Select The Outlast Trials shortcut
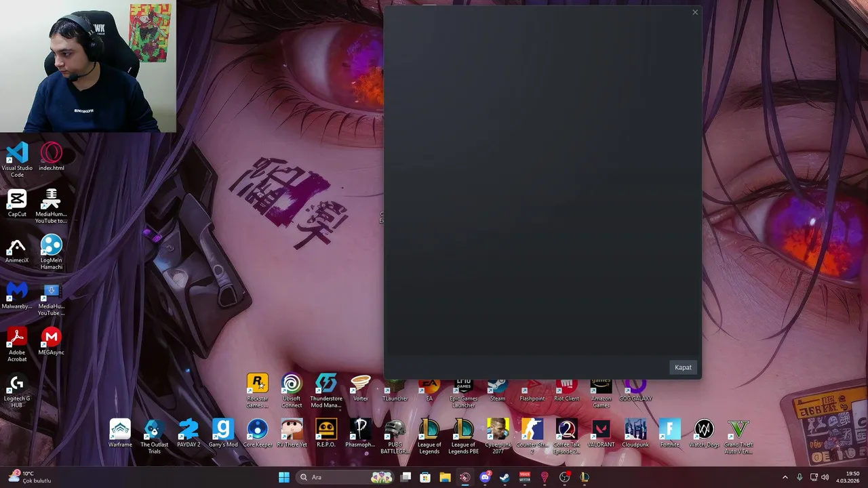The height and width of the screenshot is (488, 868). click(x=155, y=436)
